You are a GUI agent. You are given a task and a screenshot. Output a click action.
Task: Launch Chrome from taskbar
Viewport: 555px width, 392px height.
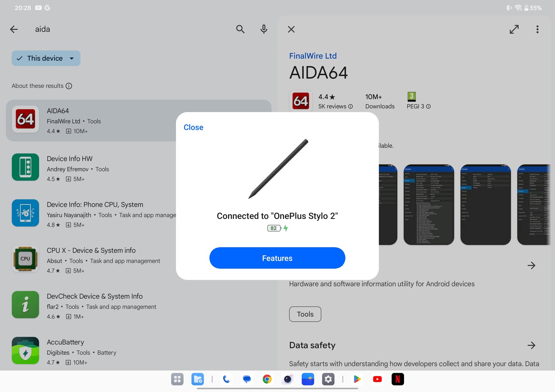point(267,379)
